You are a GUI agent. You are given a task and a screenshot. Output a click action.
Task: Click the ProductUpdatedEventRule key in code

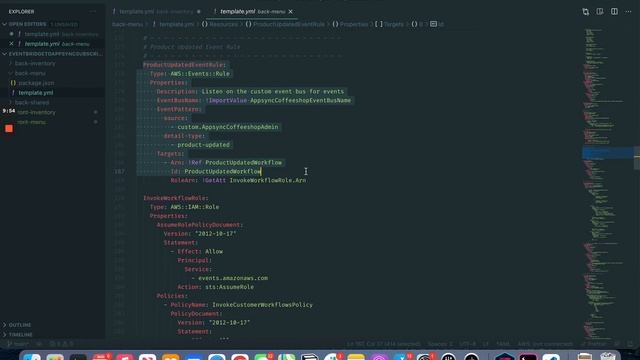(184, 65)
